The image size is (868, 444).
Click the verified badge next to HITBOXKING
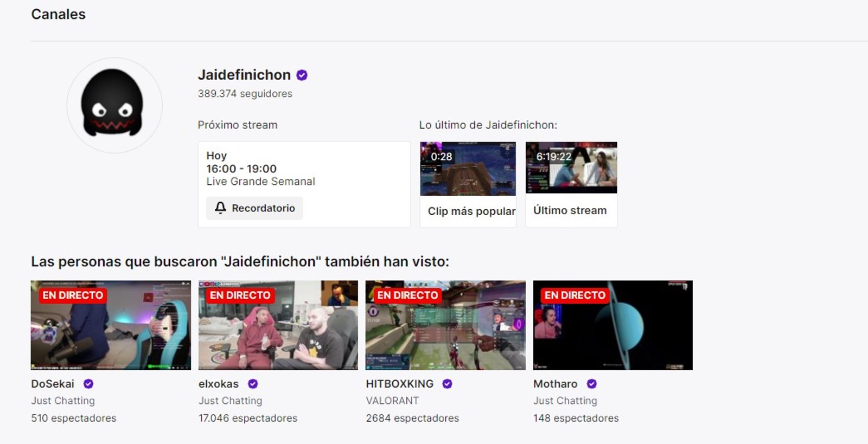[447, 384]
